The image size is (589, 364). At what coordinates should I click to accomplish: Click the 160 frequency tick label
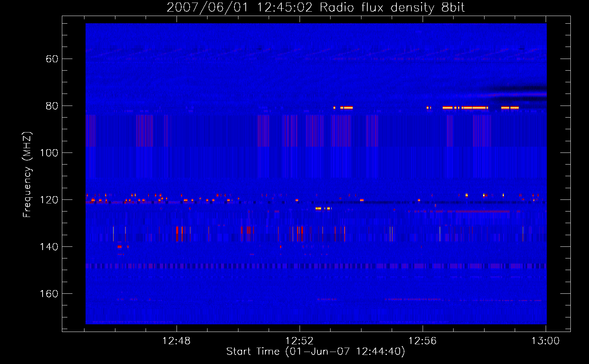(49, 294)
